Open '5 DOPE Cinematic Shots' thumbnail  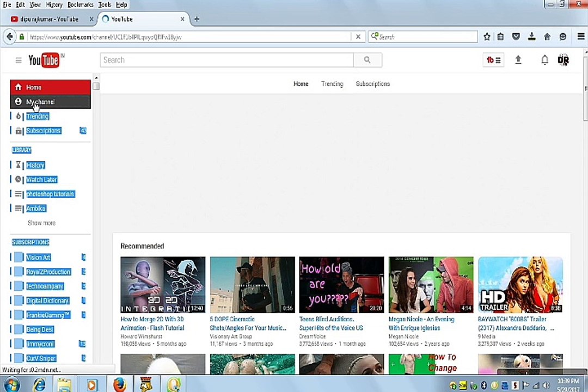click(253, 285)
